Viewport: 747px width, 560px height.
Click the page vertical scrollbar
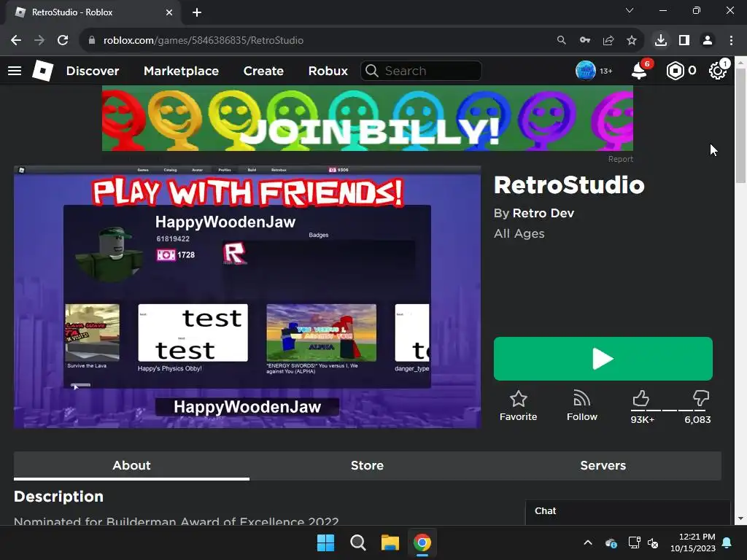740,125
